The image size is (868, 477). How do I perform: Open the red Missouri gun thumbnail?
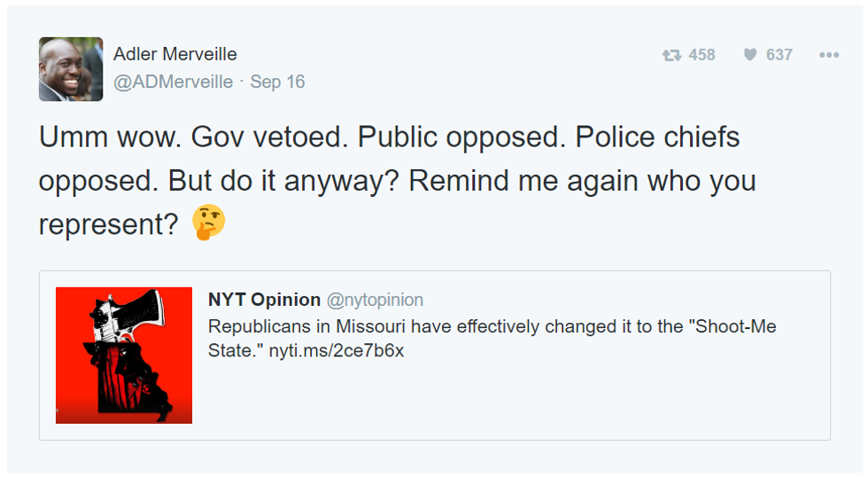[x=124, y=356]
